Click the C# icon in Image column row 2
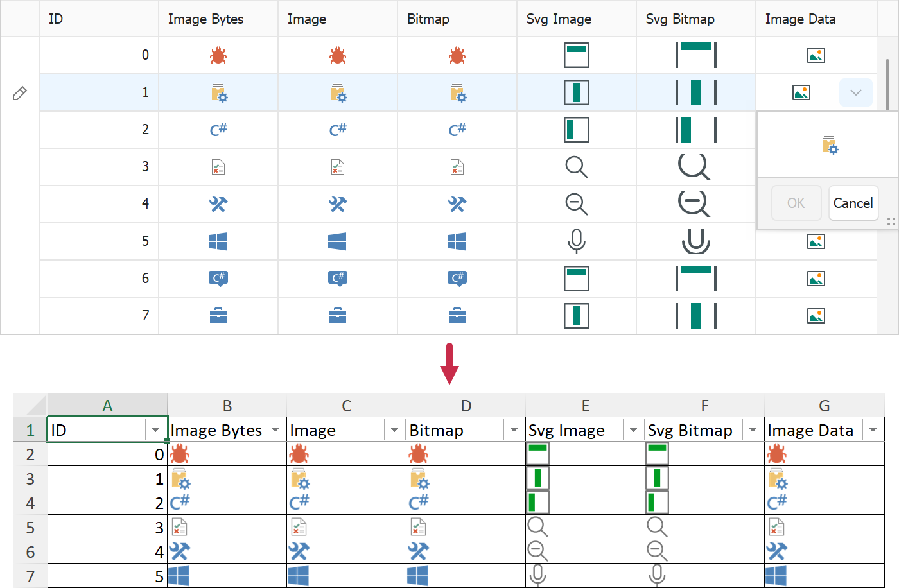This screenshot has height=588, width=899. click(338, 130)
